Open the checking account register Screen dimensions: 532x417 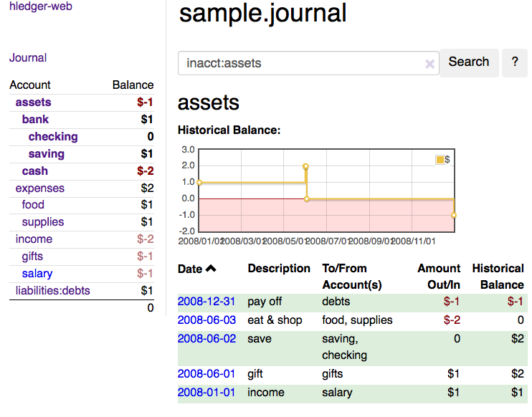pyautogui.click(x=53, y=137)
